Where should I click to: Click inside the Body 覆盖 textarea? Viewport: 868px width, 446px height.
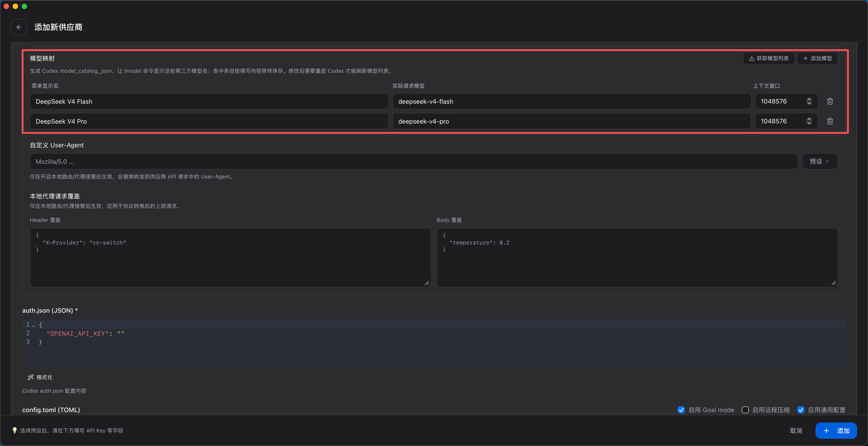[637, 258]
